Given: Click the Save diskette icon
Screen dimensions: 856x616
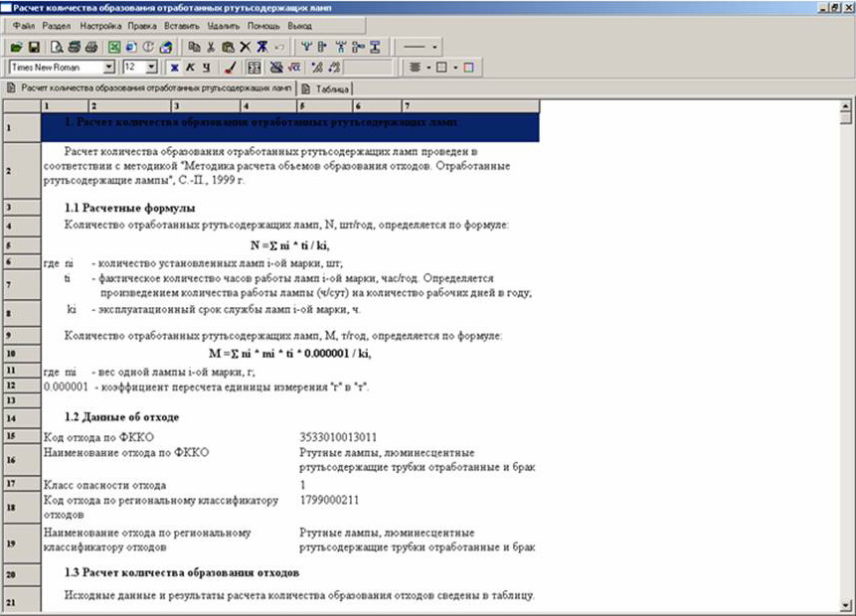Looking at the screenshot, I should (x=32, y=47).
